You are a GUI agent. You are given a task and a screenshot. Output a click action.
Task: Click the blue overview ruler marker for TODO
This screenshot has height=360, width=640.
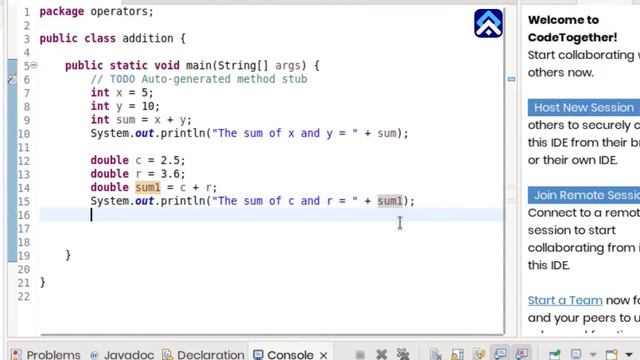(511, 79)
